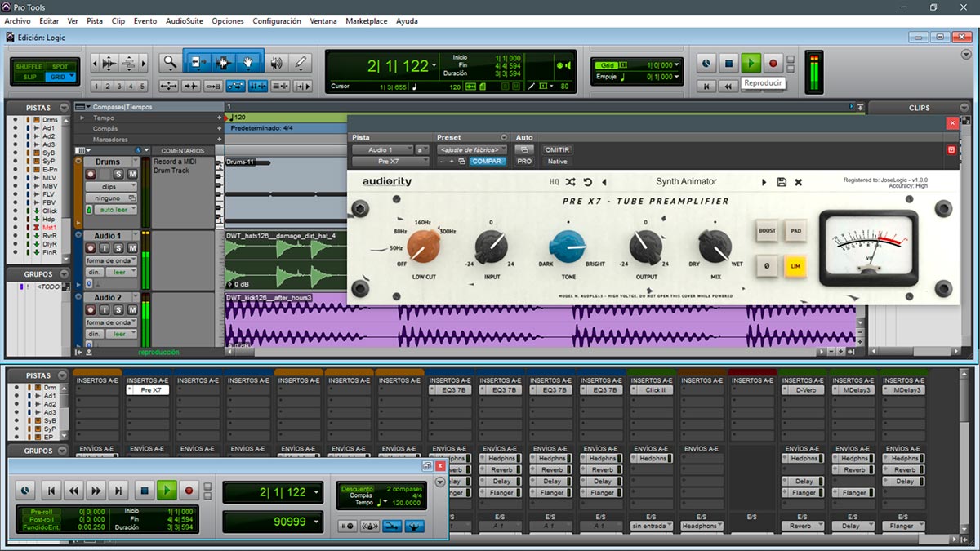Image resolution: width=980 pixels, height=551 pixels.
Task: Toggle HQ mode in plugin header
Action: pyautogui.click(x=555, y=182)
